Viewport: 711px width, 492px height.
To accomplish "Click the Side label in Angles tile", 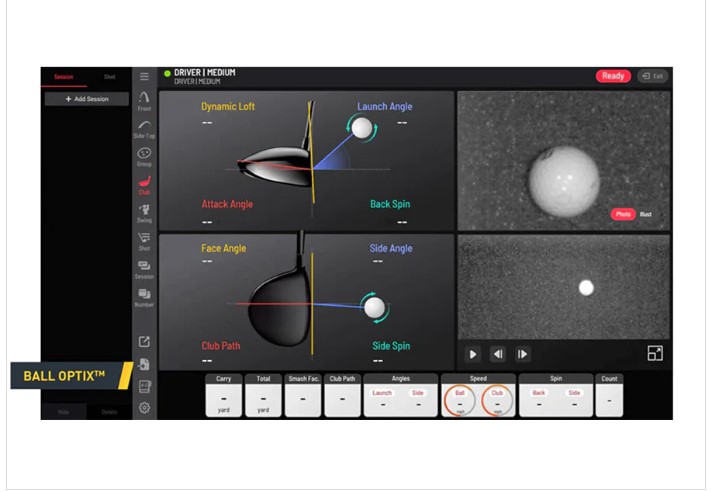I will 418,393.
